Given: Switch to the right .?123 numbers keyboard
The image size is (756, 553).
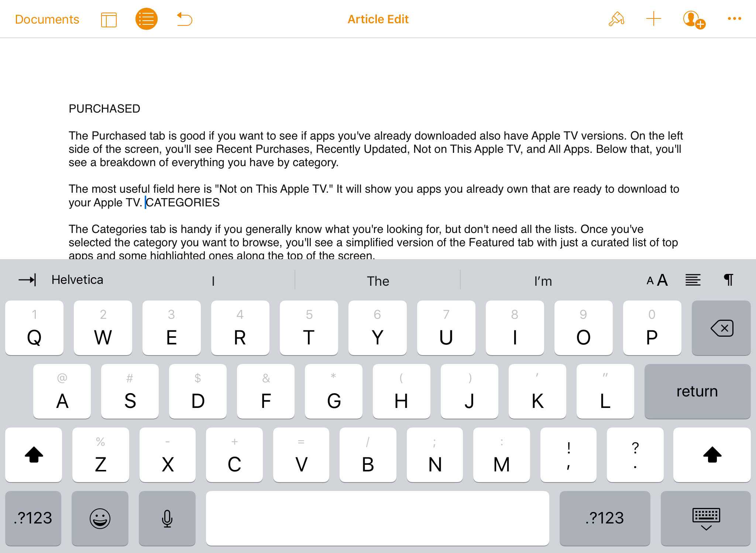Looking at the screenshot, I should point(605,518).
